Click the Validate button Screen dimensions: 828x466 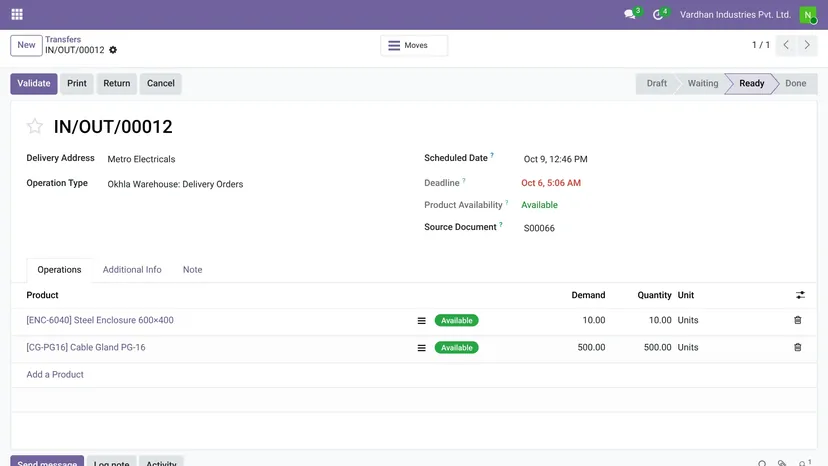click(34, 83)
